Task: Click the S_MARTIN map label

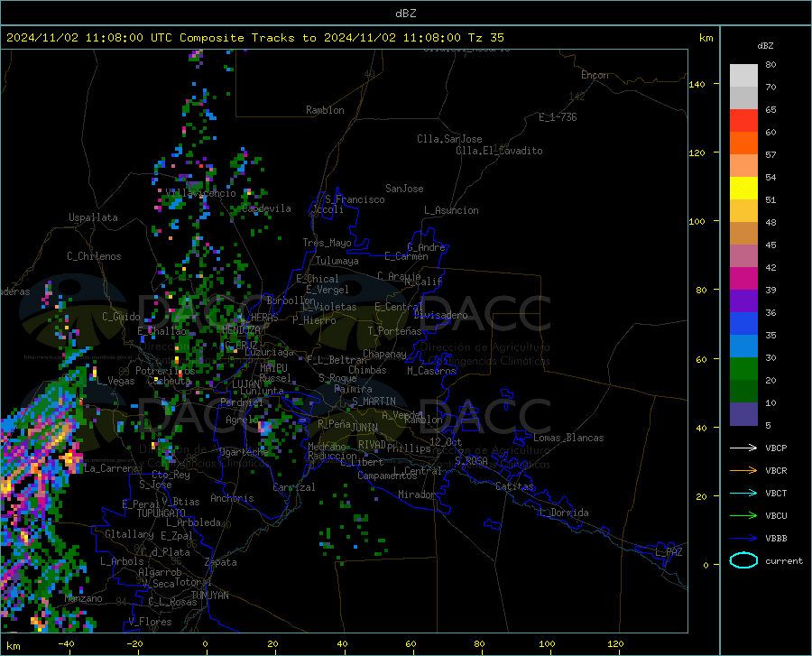Action: tap(374, 402)
